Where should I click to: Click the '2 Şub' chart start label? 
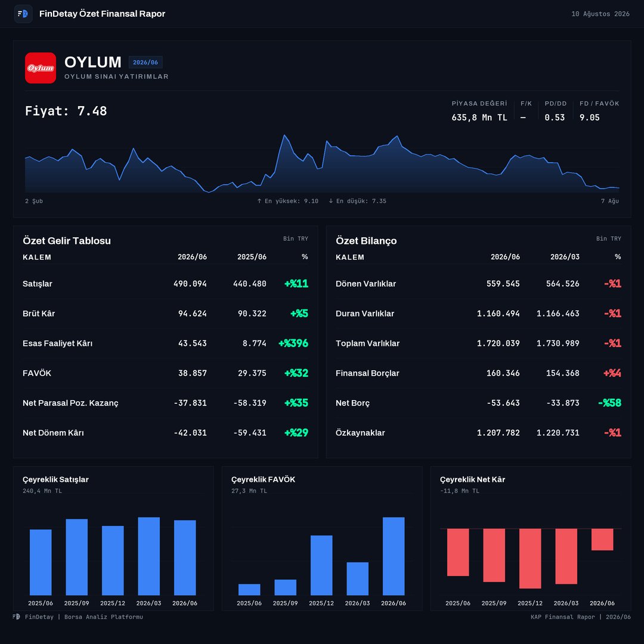[33, 201]
